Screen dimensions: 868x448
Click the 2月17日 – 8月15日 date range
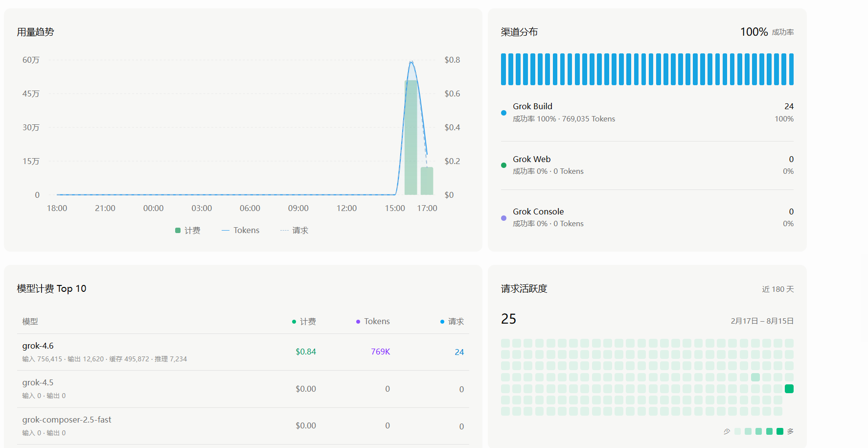[762, 321]
